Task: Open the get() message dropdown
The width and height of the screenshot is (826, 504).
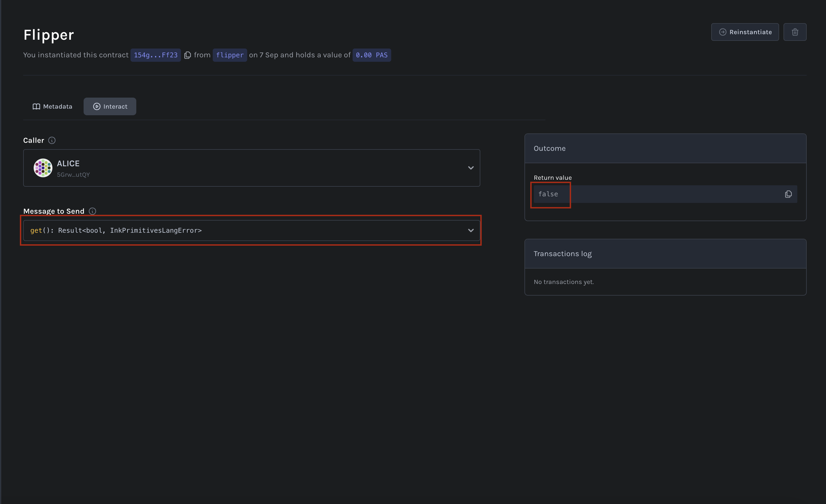Action: [x=251, y=230]
